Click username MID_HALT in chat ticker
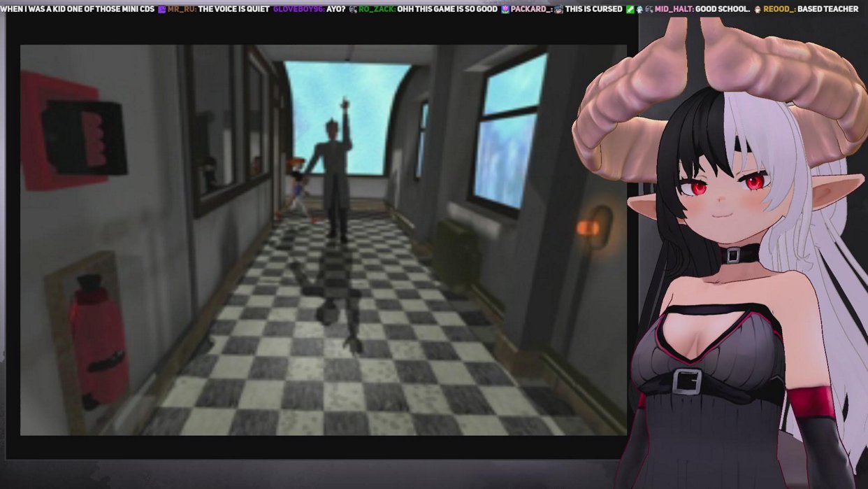 (x=674, y=9)
